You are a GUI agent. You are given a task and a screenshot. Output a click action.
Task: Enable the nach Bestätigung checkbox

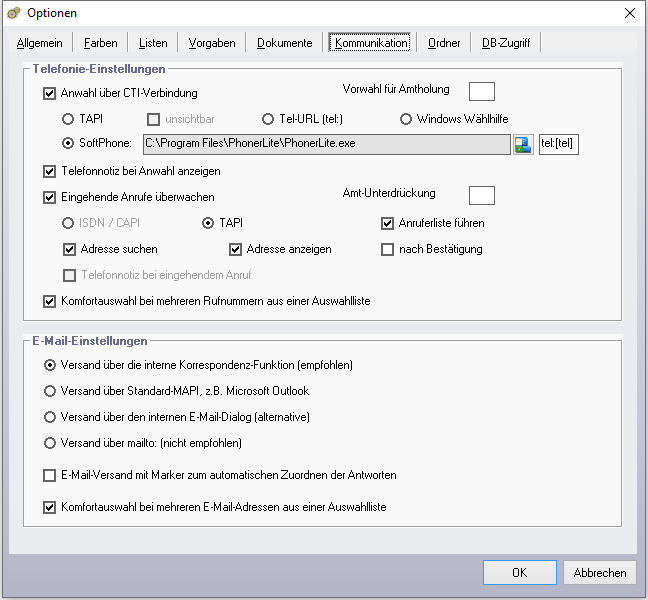click(x=388, y=249)
